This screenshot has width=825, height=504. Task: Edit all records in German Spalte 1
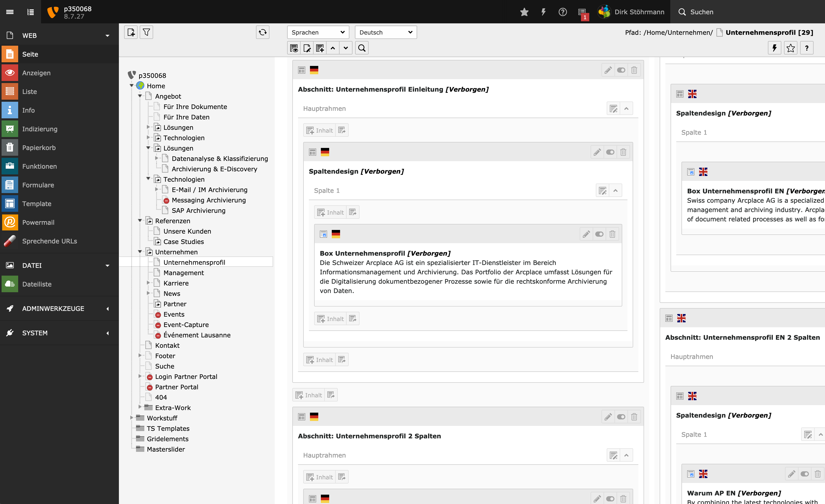602,190
